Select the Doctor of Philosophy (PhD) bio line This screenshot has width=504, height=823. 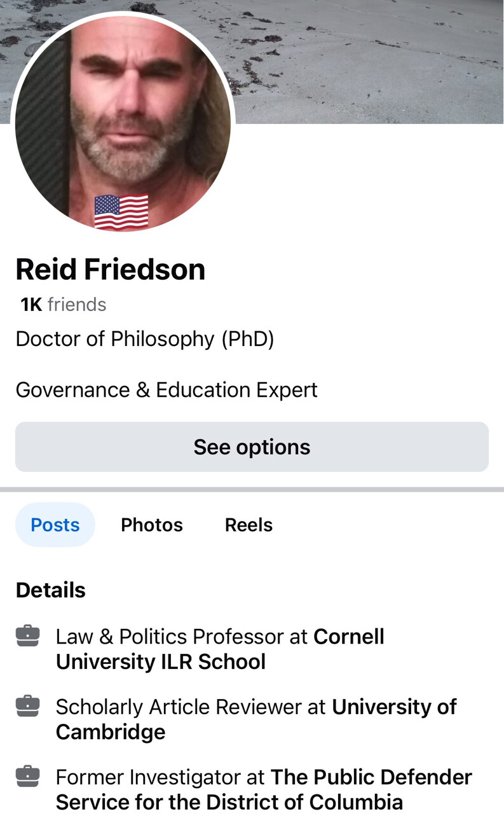click(x=145, y=339)
